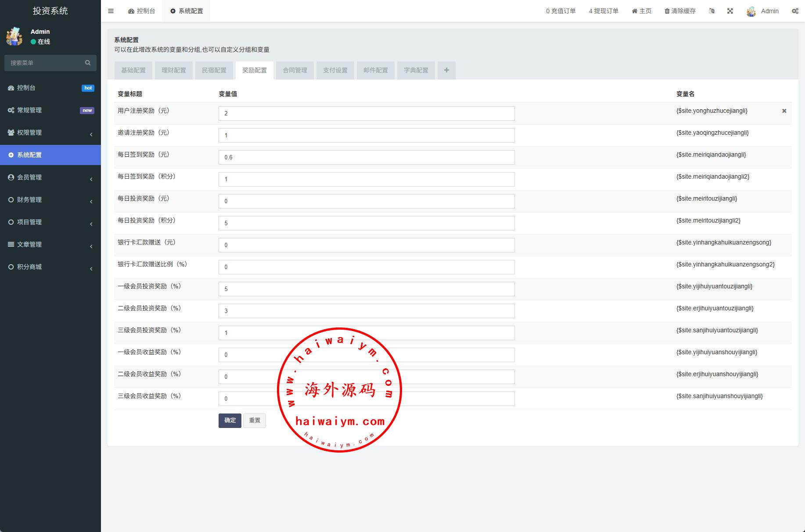Delete the user registration reward variable

[784, 111]
